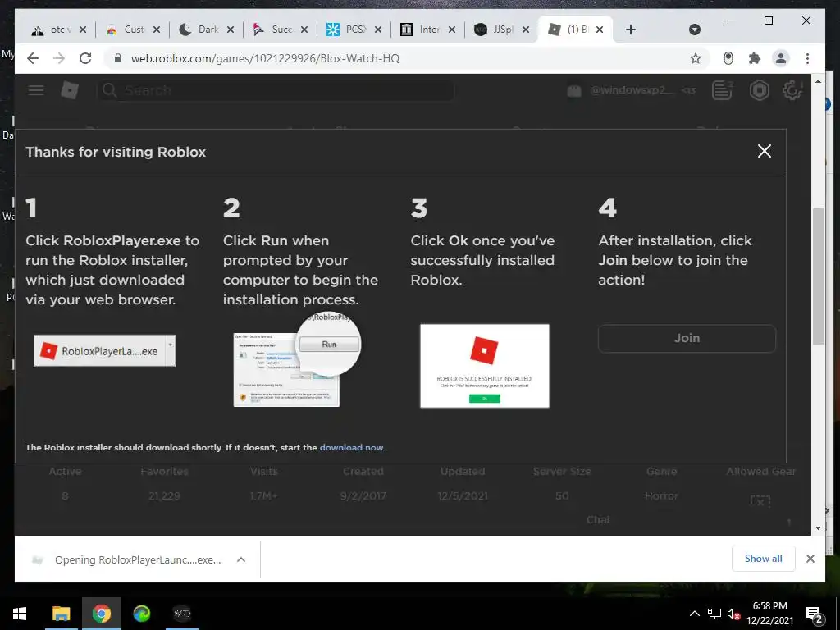The image size is (840, 630).
Task: Click the Run prompt illustration in step 2
Action: point(297,360)
